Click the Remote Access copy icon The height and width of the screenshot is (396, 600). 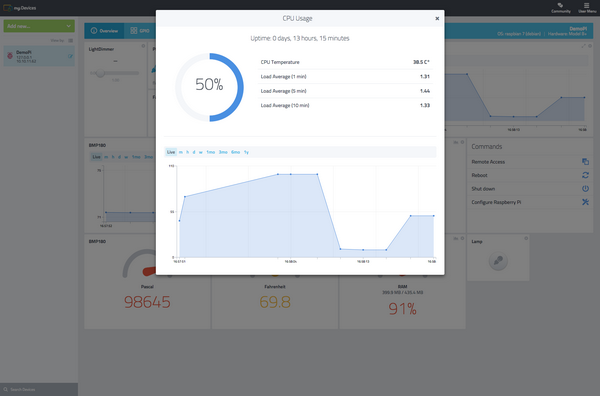point(585,161)
